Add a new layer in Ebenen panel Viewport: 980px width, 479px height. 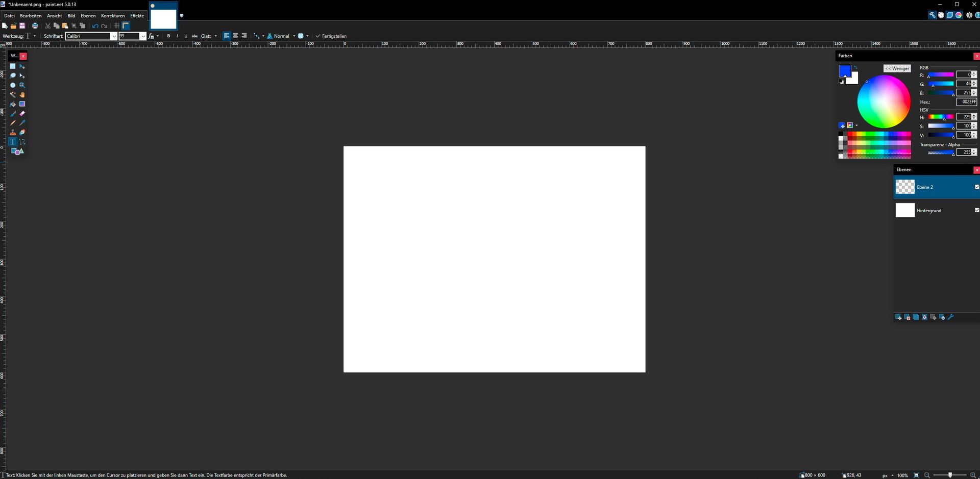tap(898, 317)
